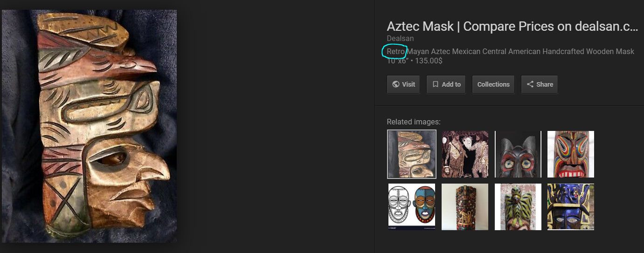This screenshot has height=253, width=644.
Task: Click the Related images heading
Action: [413, 122]
